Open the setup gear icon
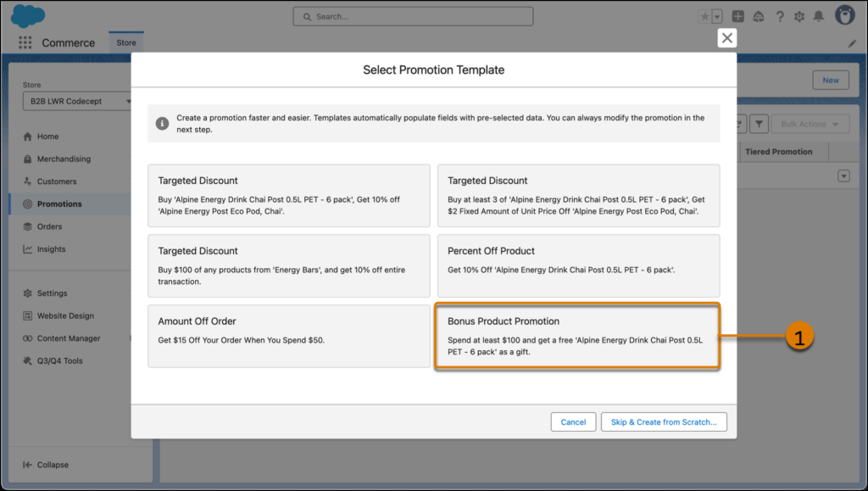The height and width of the screenshot is (491, 868). point(798,17)
